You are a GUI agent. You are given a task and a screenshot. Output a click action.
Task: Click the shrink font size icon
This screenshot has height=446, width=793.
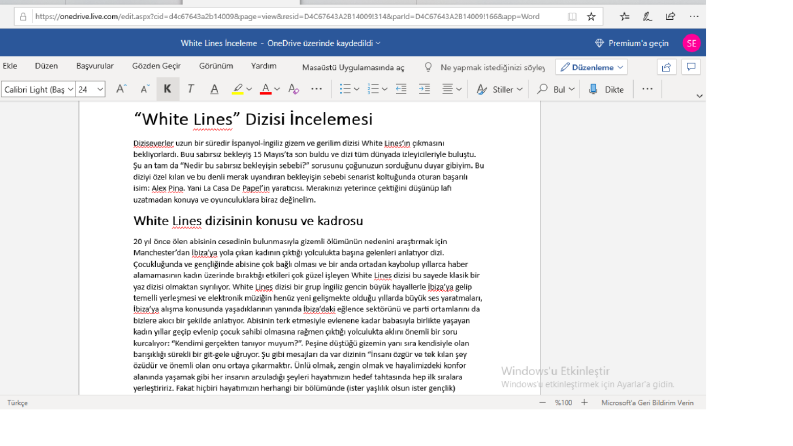pyautogui.click(x=145, y=90)
